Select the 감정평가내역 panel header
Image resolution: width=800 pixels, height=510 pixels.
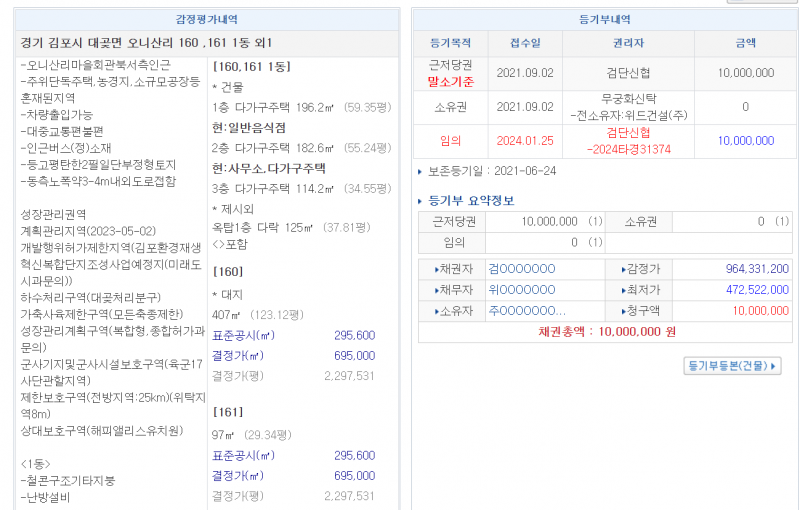click(208, 19)
